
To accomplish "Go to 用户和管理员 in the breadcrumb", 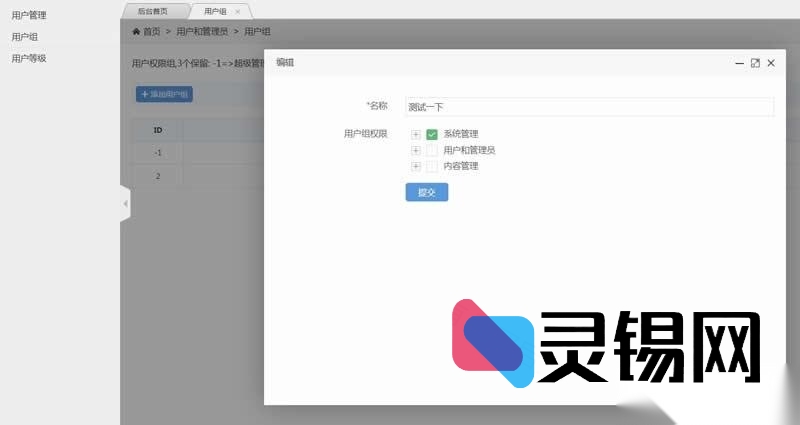I will point(202,32).
